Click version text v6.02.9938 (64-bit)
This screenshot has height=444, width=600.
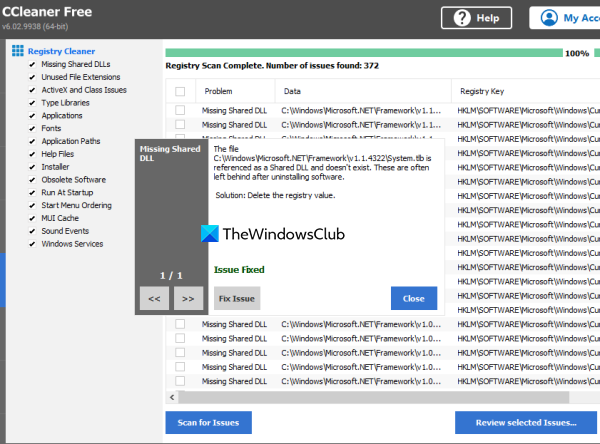(35, 26)
